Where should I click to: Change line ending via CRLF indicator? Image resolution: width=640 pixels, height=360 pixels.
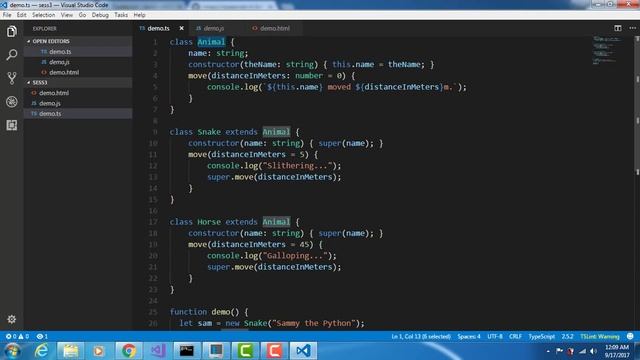(515, 336)
